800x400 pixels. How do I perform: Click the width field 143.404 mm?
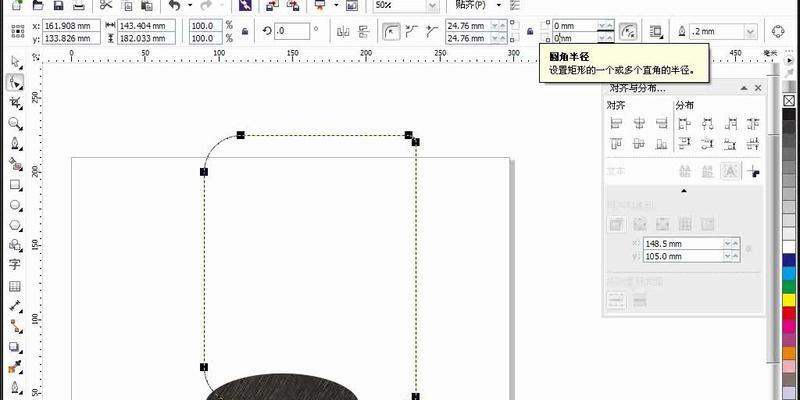click(x=146, y=26)
